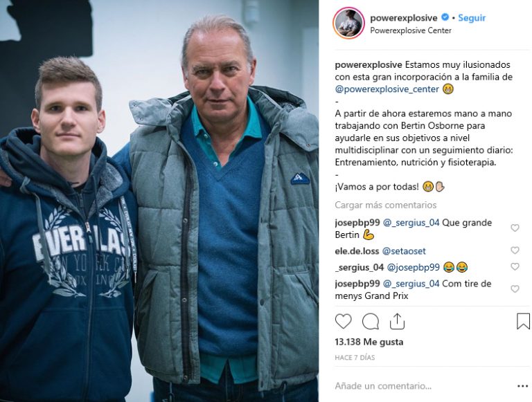Like ele.de.loss's comment heart
The width and height of the screenshot is (532, 402).
point(515,250)
